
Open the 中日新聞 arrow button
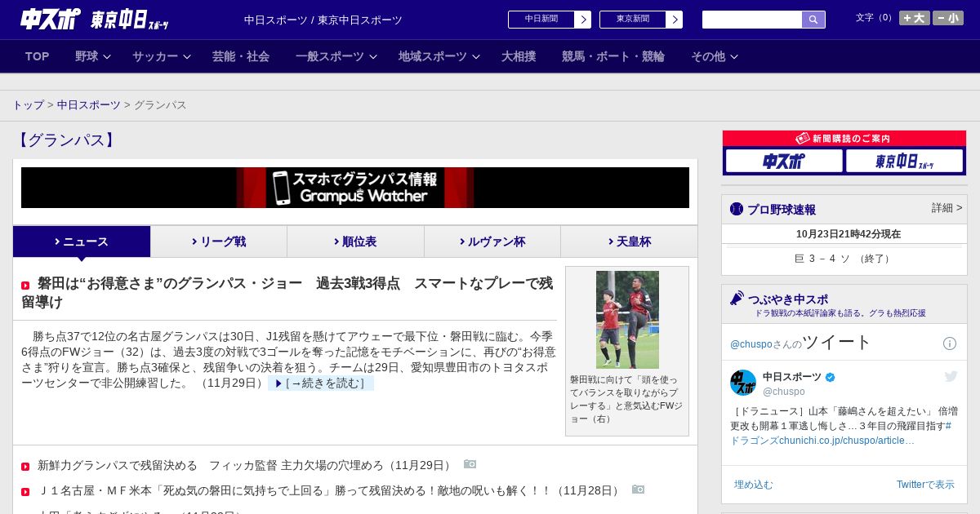pyautogui.click(x=582, y=20)
